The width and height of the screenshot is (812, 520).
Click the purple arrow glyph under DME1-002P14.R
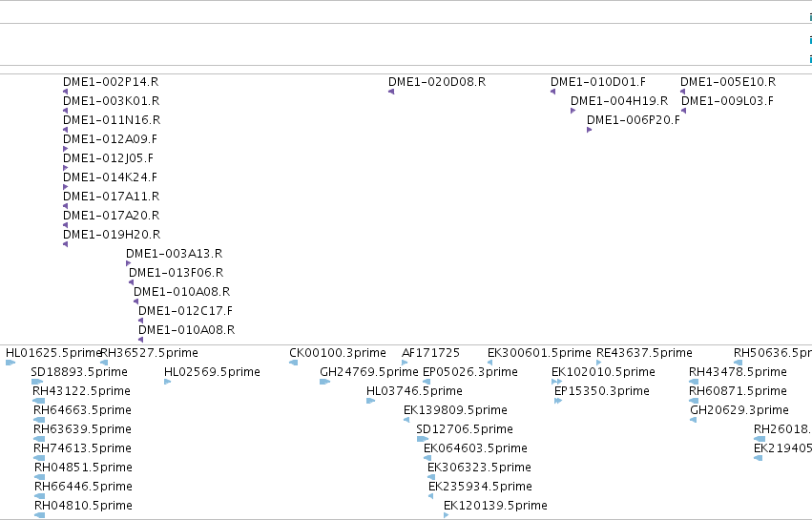[x=65, y=92]
